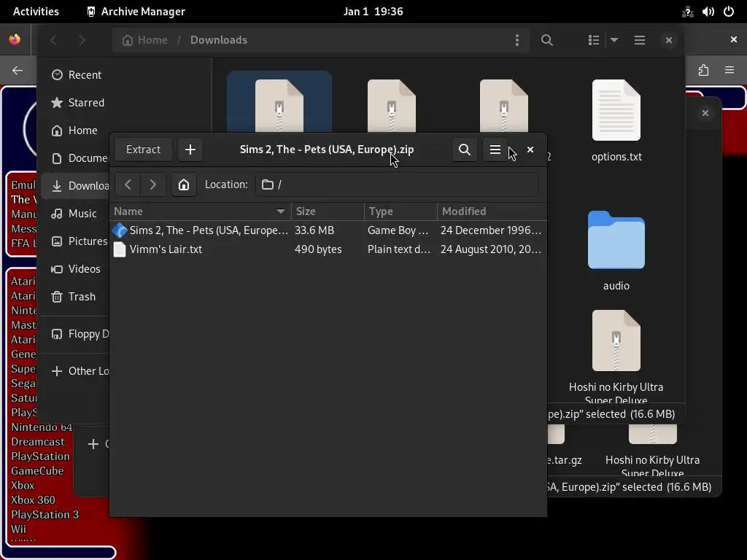Click Xbox 360 link on the webpage
Screen dimensions: 747x560
pyautogui.click(x=33, y=500)
